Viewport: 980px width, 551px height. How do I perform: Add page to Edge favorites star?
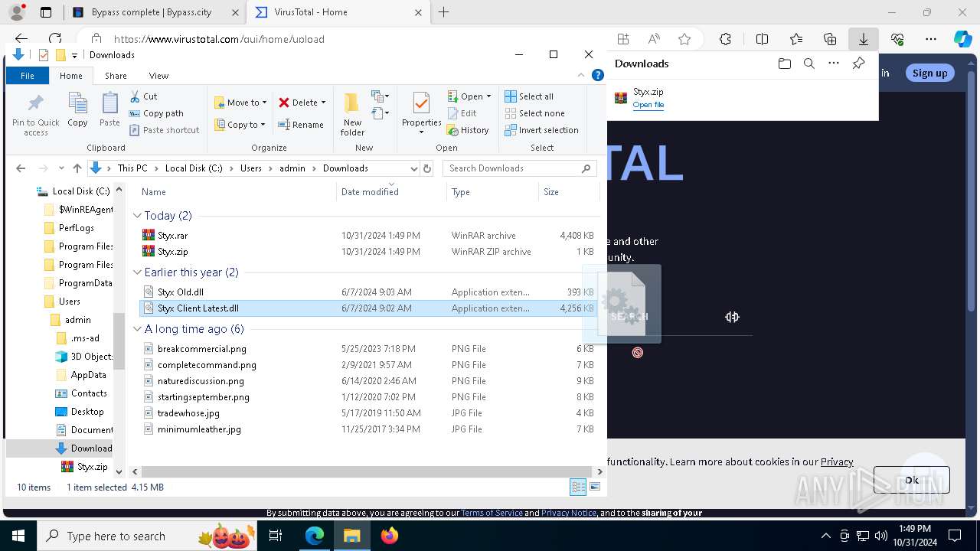[684, 39]
